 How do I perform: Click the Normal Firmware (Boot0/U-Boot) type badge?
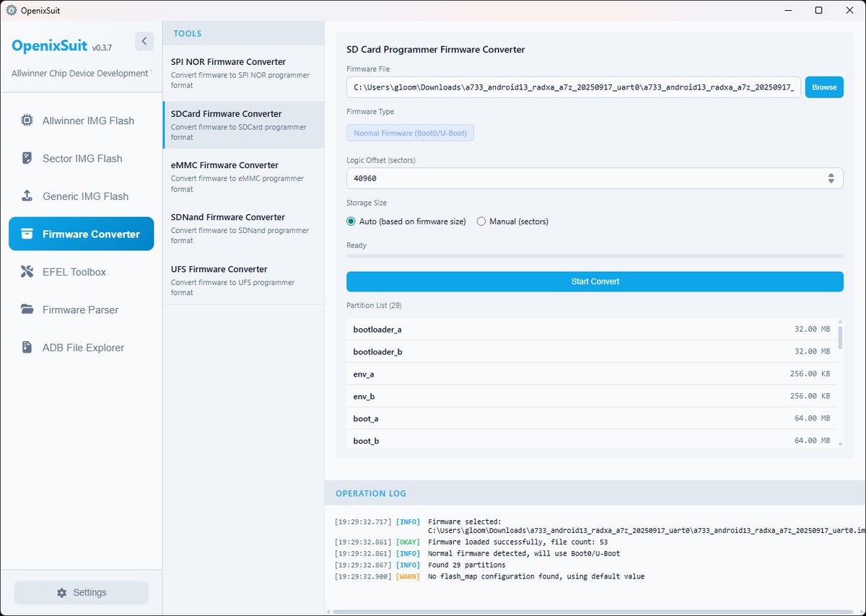(411, 133)
